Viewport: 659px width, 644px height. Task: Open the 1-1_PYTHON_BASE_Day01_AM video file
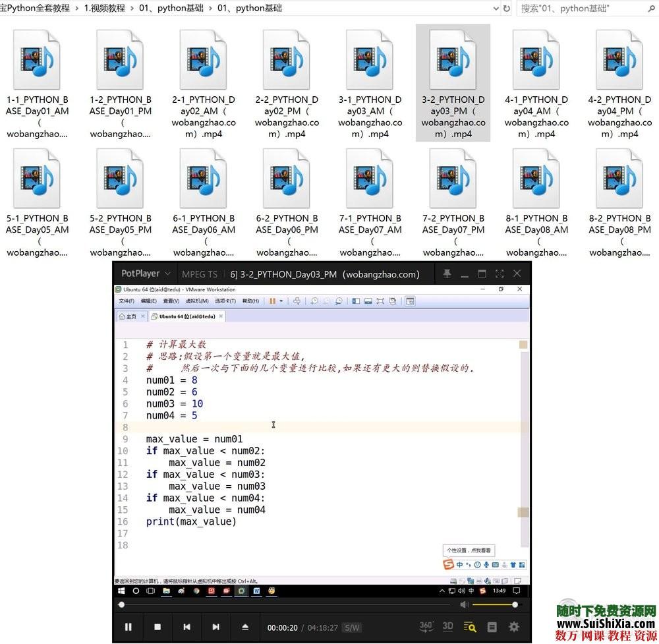tap(38, 61)
